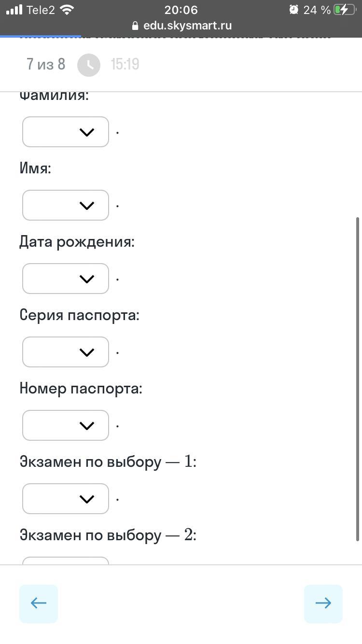Tap the Wi-Fi status icon
The height and width of the screenshot is (644, 362).
(x=67, y=10)
